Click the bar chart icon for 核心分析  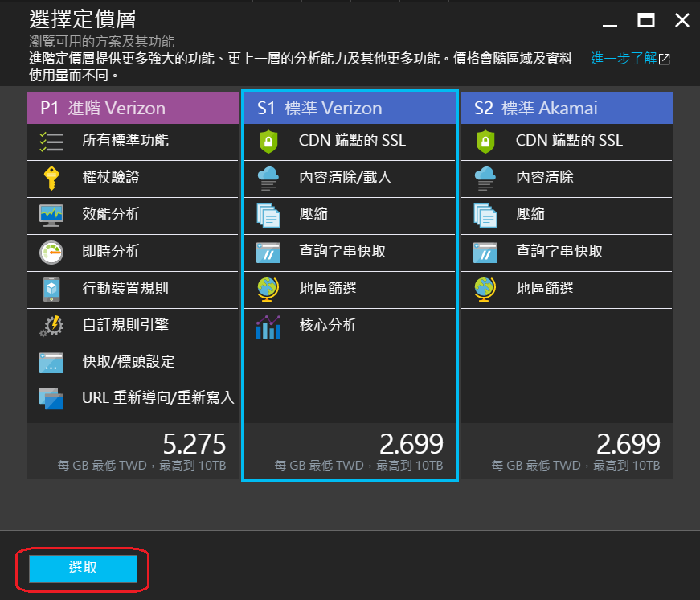tap(268, 327)
